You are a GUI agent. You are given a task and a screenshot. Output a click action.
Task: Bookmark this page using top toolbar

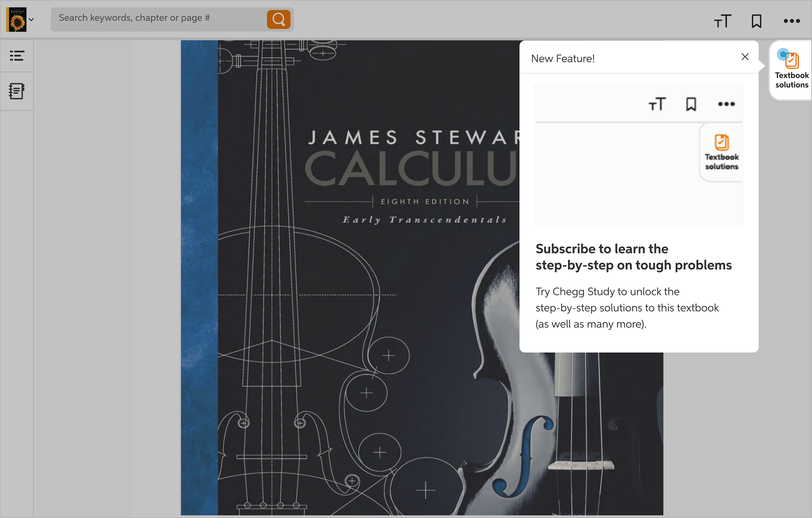756,21
